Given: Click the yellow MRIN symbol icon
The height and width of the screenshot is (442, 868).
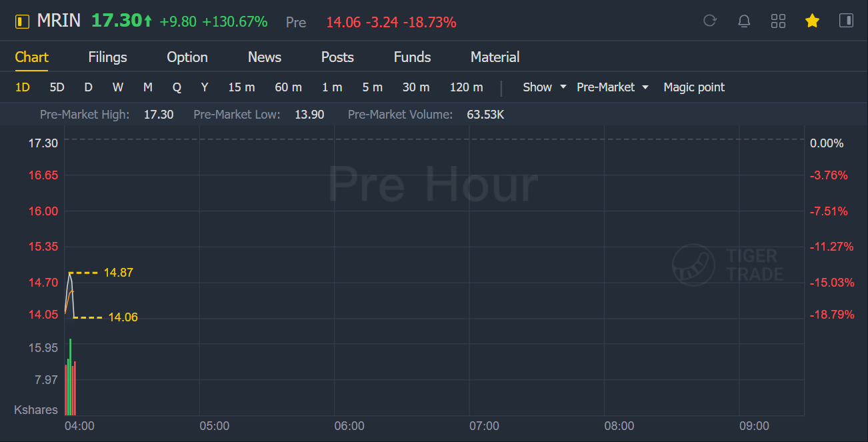Looking at the screenshot, I should coord(22,21).
